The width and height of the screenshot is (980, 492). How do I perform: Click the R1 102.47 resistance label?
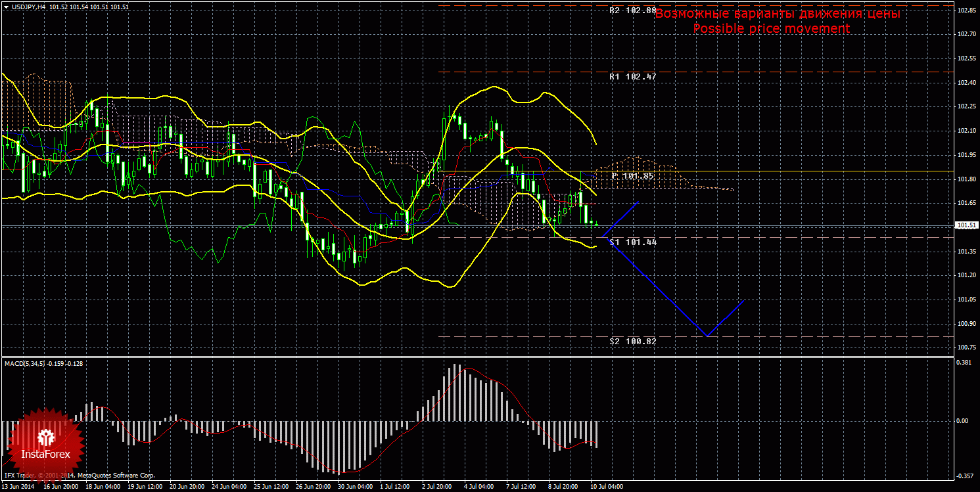pos(632,77)
